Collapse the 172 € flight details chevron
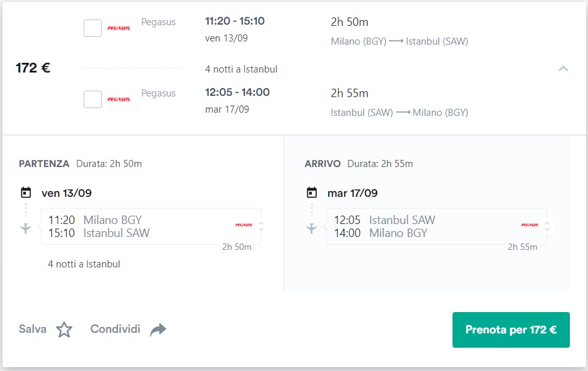This screenshot has height=371, width=588. 563,68
